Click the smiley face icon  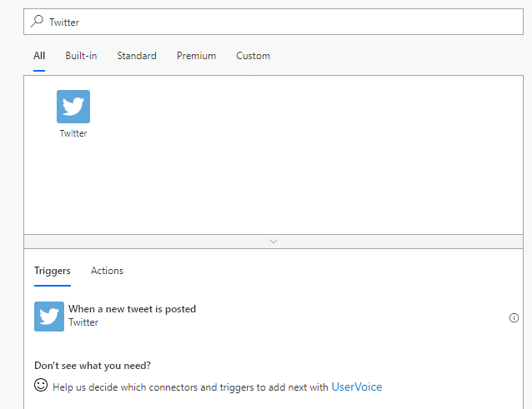tap(41, 385)
